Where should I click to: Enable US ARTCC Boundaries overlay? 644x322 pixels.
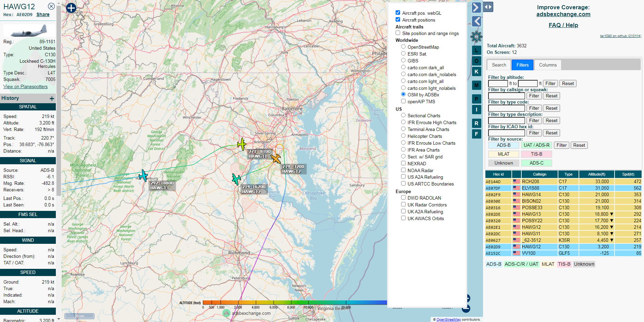coord(403,183)
